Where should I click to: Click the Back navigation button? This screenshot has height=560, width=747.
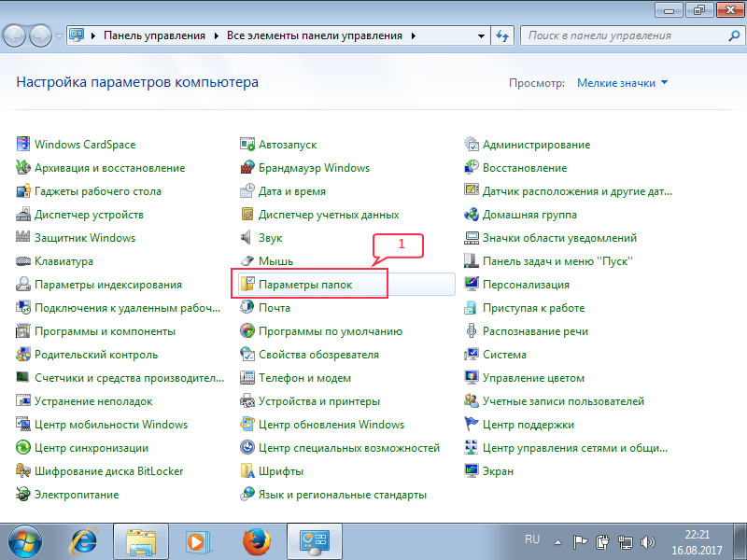point(16,35)
